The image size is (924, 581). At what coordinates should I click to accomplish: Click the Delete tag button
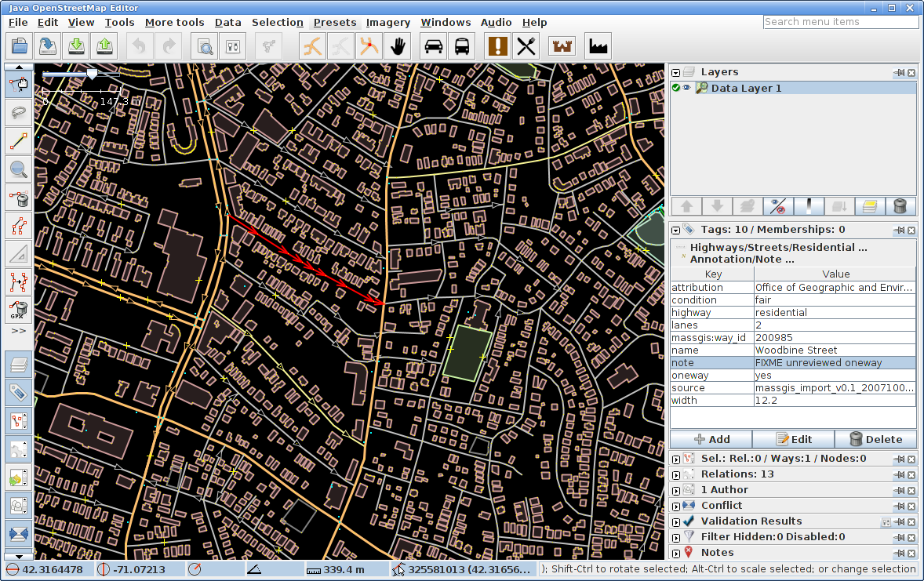coord(875,439)
